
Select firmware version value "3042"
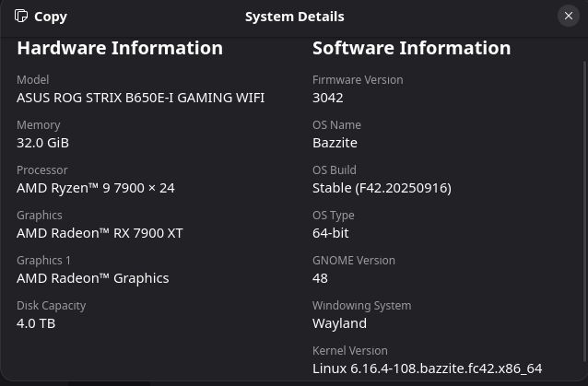tap(328, 98)
